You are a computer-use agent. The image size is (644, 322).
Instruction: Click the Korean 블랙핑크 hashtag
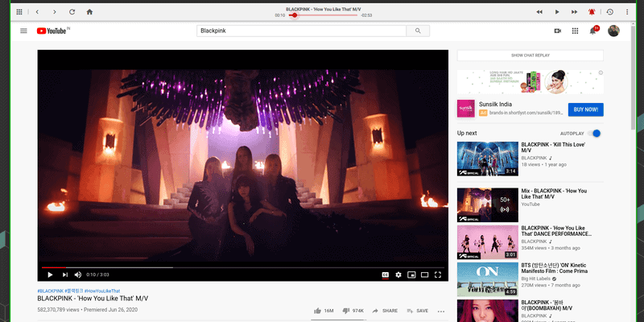pos(74,291)
